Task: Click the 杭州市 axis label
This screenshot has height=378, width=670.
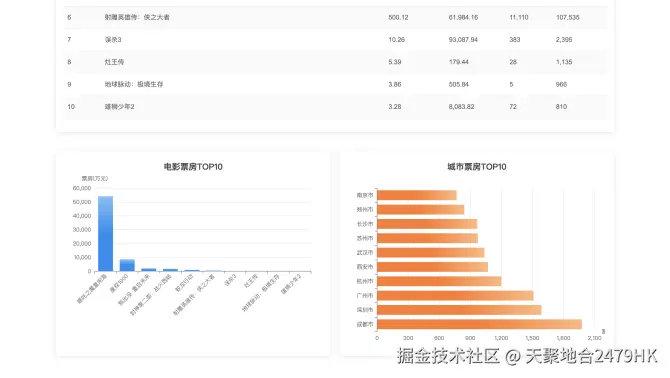Action: (x=365, y=281)
